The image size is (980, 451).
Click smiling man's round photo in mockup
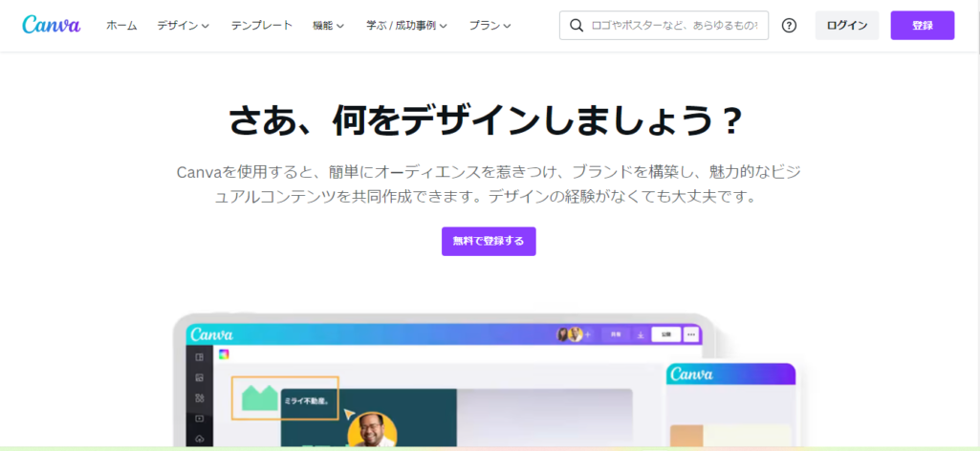372,429
